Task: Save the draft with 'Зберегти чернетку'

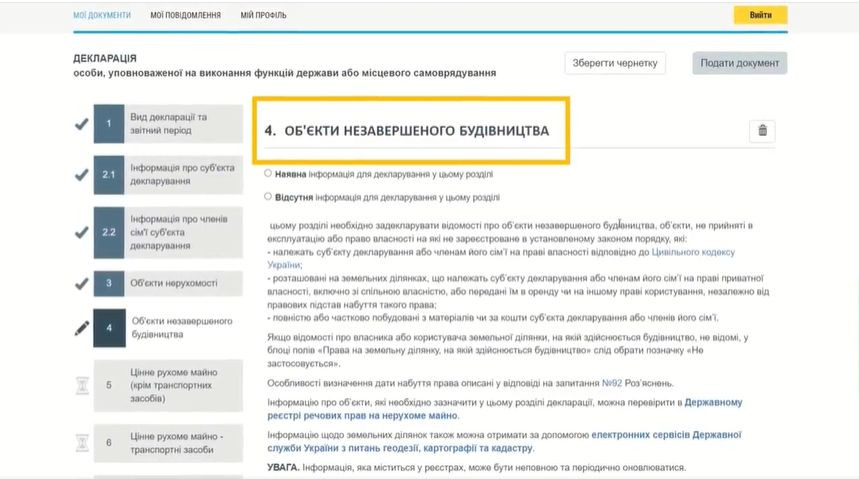Action: tap(615, 63)
